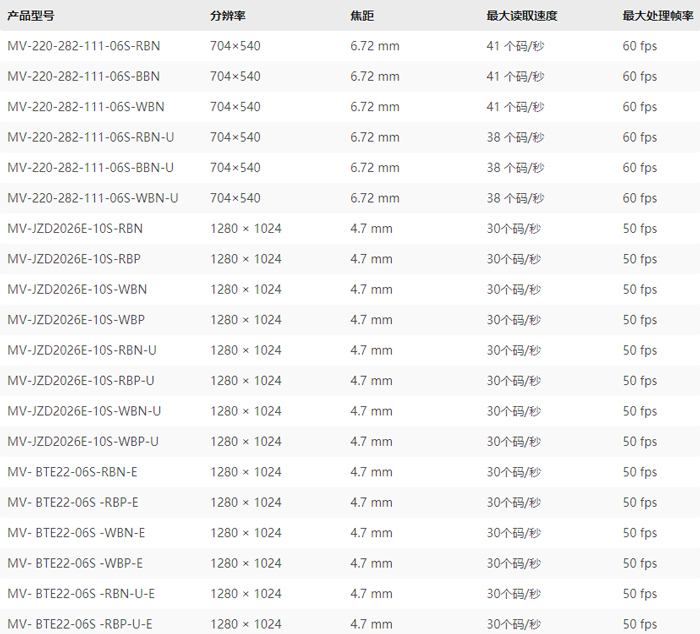Image resolution: width=700 pixels, height=634 pixels.
Task: Select model MV-JZD2026E-10S-RBP-U
Action: click(x=81, y=381)
